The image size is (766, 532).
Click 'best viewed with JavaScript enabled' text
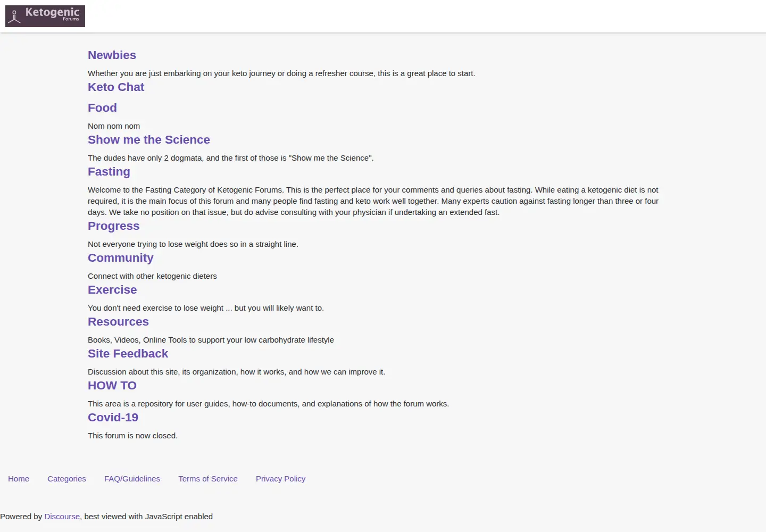(148, 517)
